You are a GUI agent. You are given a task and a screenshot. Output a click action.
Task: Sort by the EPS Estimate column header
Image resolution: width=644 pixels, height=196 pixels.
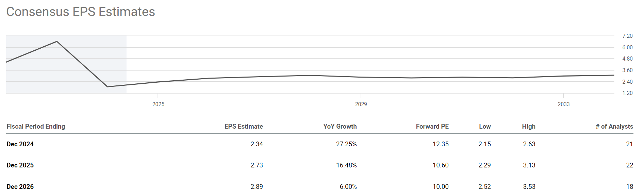(244, 127)
